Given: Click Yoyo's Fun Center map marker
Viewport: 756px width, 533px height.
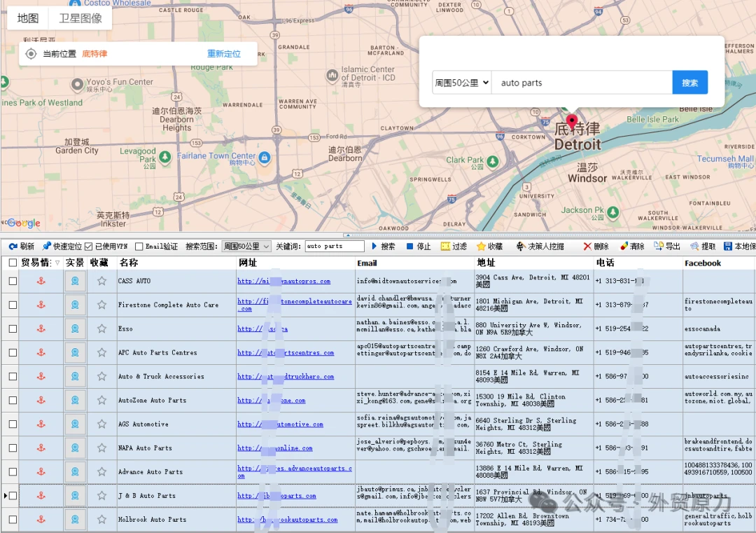Looking at the screenshot, I should [x=77, y=85].
